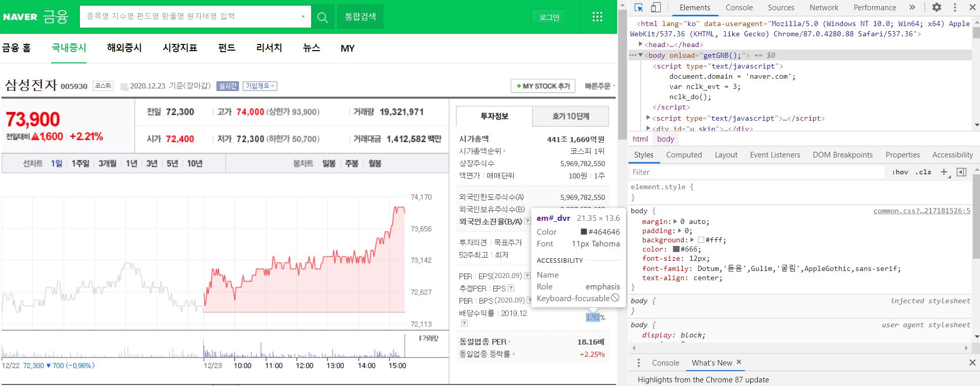Image resolution: width=980 pixels, height=386 pixels.
Task: Open common.css source link
Action: click(922, 211)
